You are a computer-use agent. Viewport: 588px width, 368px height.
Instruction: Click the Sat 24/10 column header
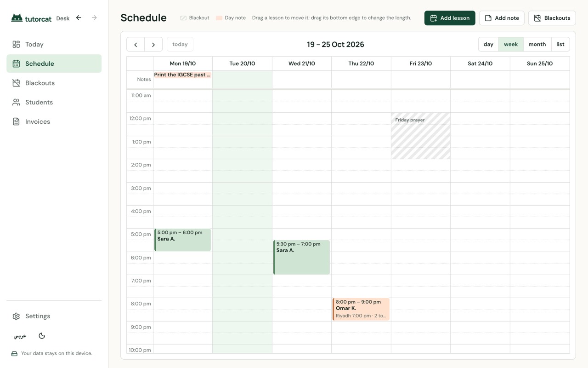click(x=480, y=63)
